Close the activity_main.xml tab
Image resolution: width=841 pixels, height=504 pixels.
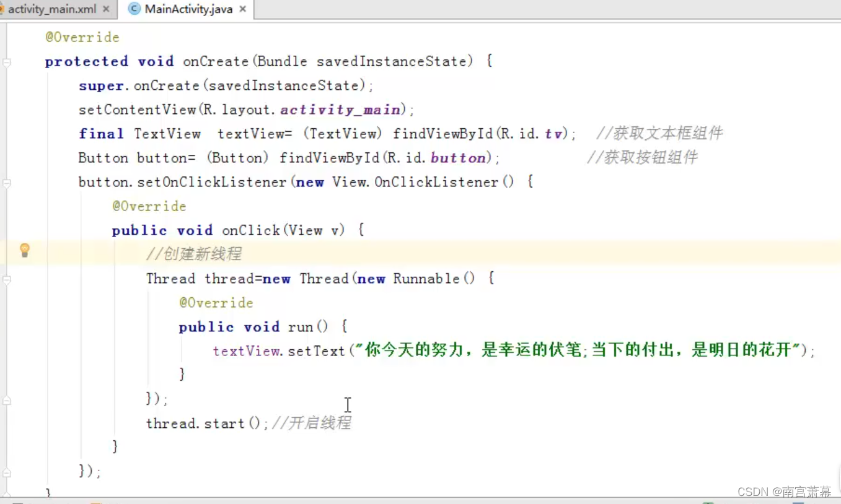[106, 9]
